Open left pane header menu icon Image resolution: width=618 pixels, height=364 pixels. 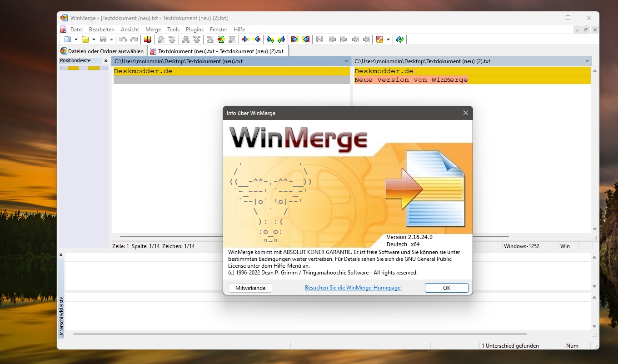[346, 61]
